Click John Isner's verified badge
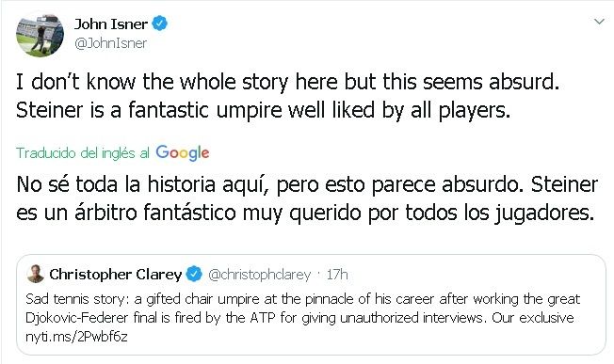This screenshot has width=614, height=364. pos(159,24)
